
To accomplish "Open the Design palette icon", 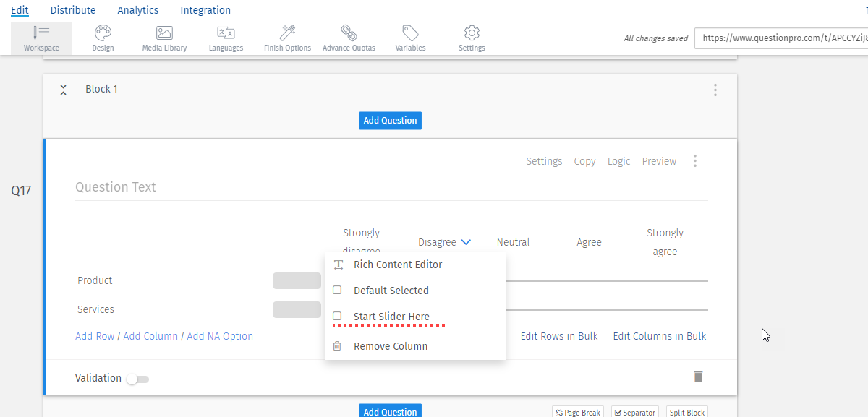I will (103, 33).
